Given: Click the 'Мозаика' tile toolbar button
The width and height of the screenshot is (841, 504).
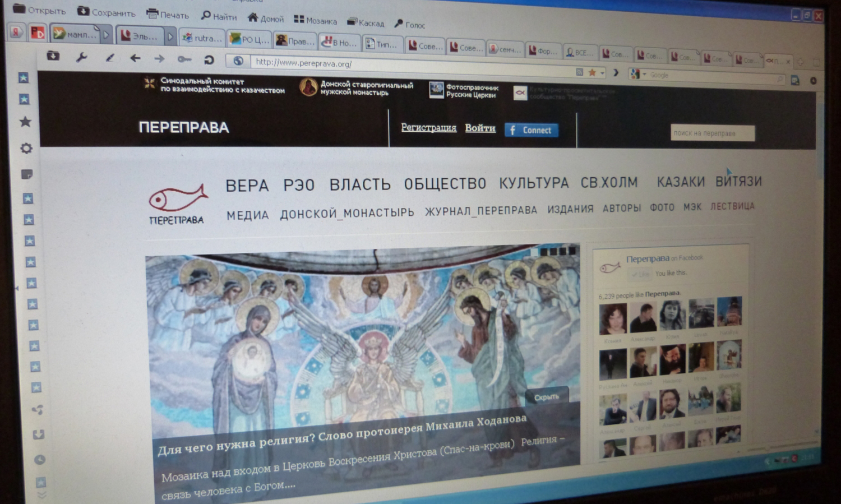Looking at the screenshot, I should point(316,20).
